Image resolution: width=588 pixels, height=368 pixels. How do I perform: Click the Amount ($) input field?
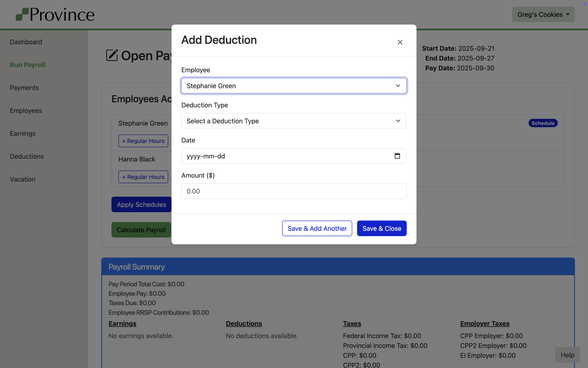click(x=294, y=191)
